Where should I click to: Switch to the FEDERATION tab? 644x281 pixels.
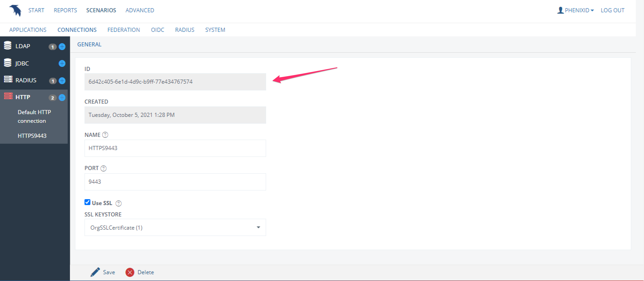point(124,30)
